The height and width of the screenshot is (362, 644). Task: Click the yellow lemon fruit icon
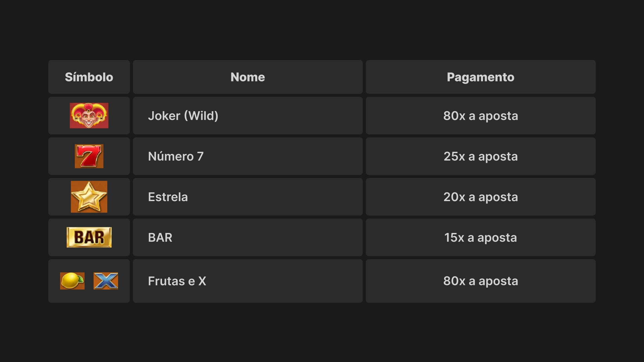[72, 281]
